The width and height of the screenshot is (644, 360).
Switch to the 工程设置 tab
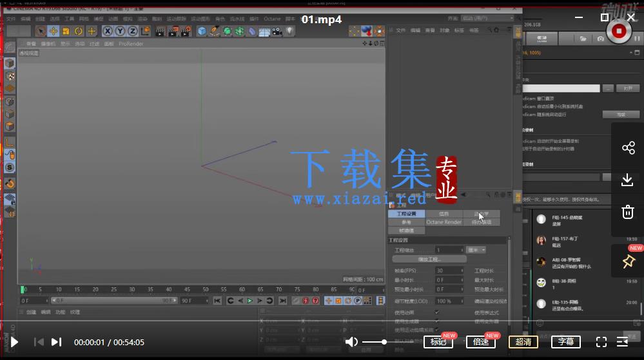point(407,214)
